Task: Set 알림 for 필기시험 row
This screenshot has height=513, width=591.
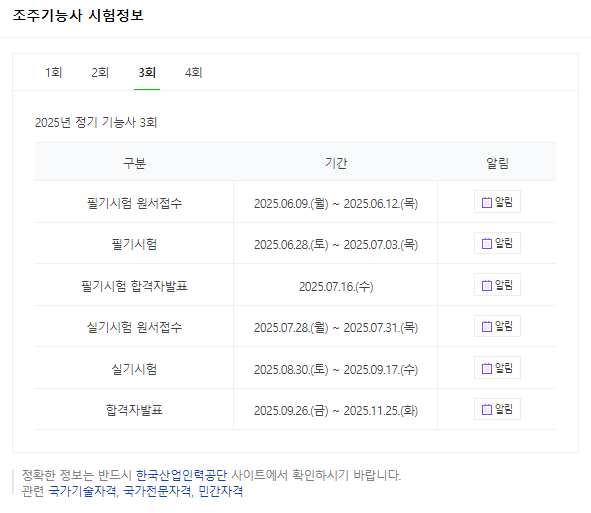Action: coord(497,243)
